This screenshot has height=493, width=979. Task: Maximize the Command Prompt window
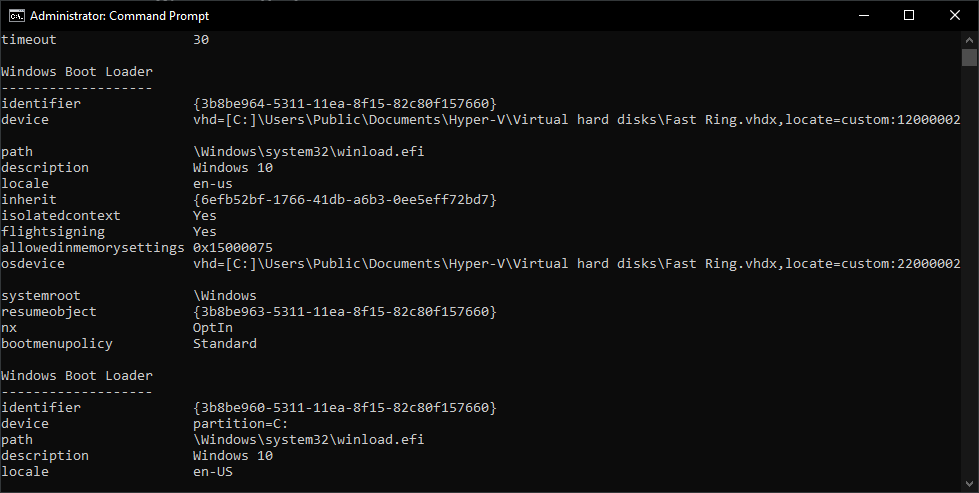(909, 16)
